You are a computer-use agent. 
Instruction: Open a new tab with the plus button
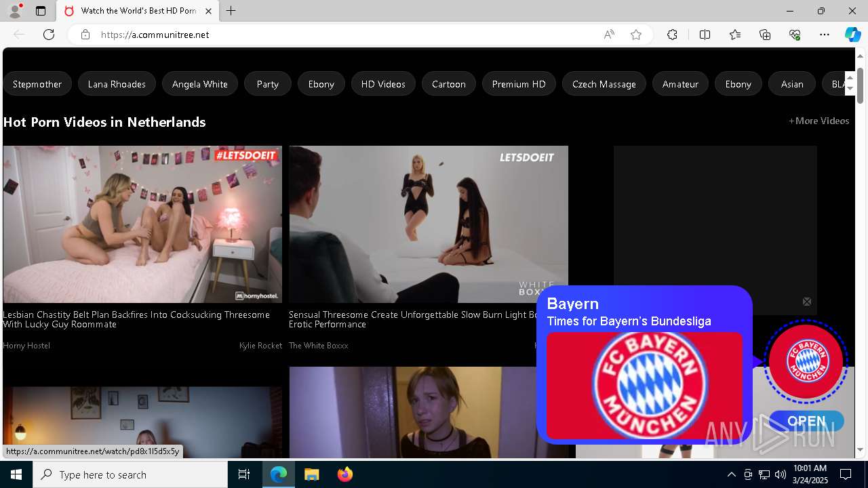(x=231, y=11)
